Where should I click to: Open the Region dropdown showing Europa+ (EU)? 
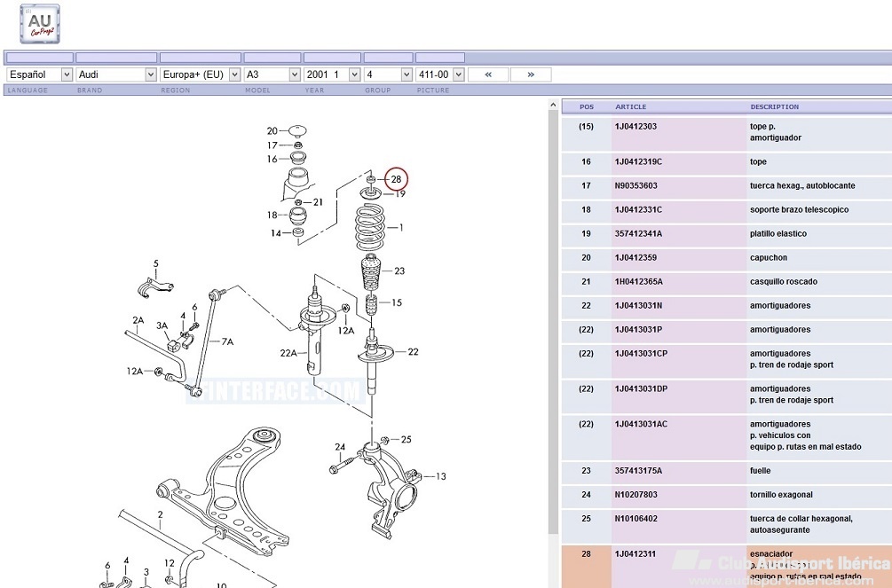(201, 74)
